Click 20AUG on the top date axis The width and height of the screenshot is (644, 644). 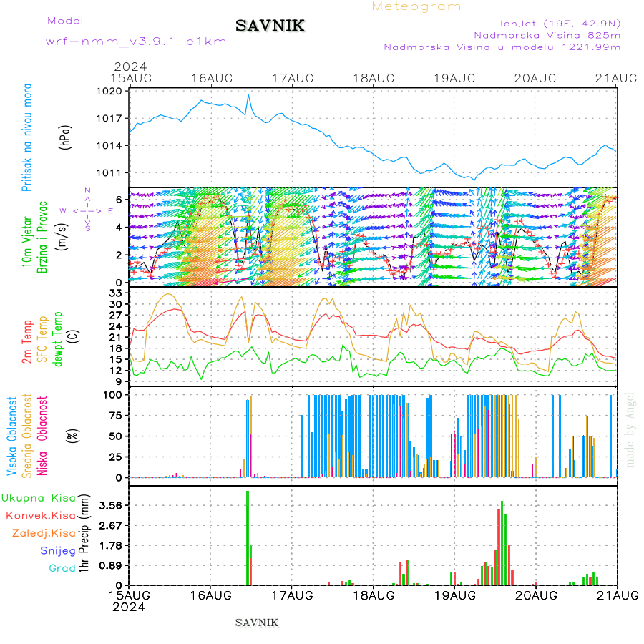pyautogui.click(x=535, y=79)
